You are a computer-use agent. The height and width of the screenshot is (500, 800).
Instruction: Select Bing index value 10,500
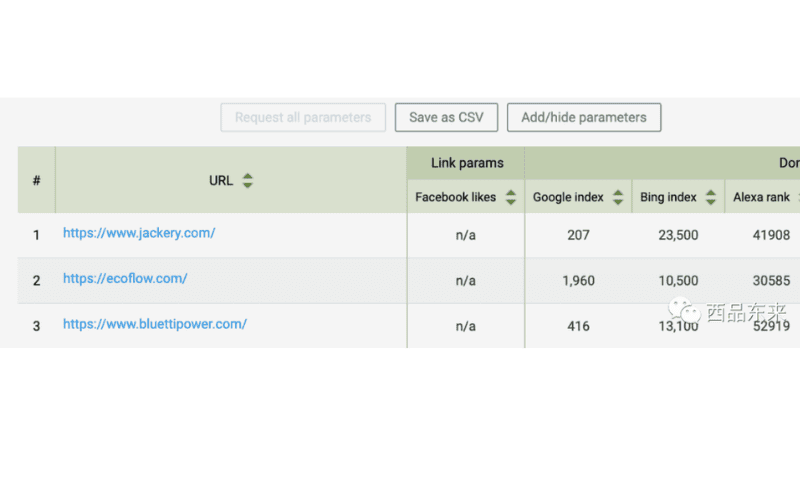click(678, 281)
